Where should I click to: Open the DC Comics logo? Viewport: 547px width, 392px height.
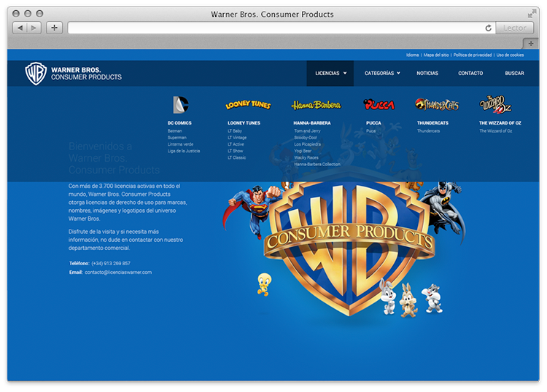pyautogui.click(x=181, y=104)
